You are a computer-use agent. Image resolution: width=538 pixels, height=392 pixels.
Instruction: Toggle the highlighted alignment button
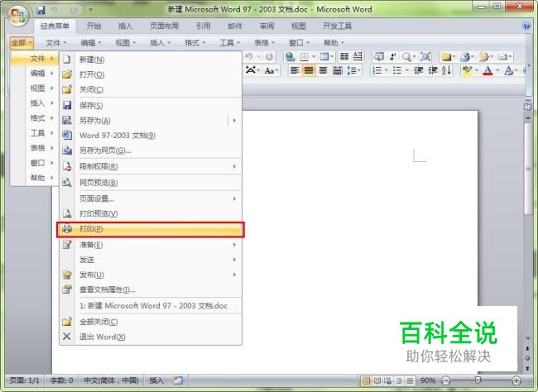click(x=309, y=70)
